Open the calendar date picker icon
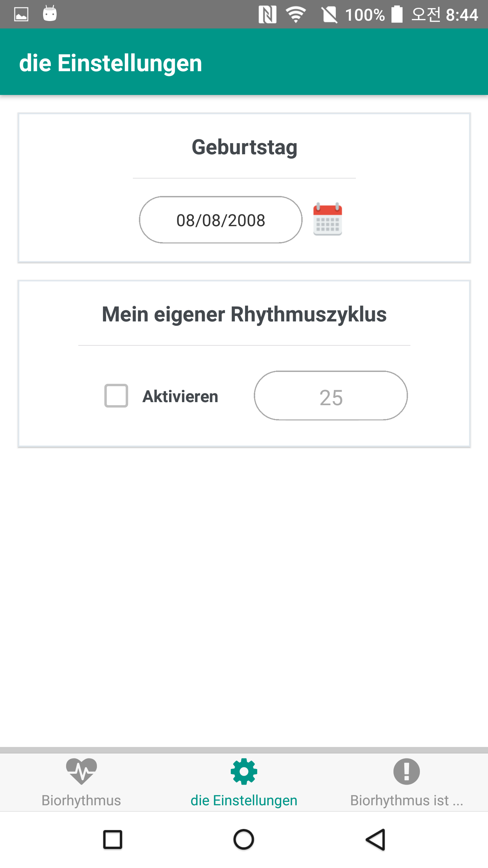This screenshot has width=488, height=868. [327, 219]
